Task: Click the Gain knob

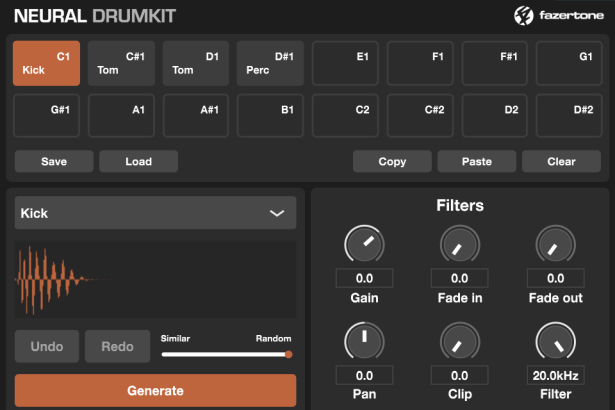Action: point(364,245)
